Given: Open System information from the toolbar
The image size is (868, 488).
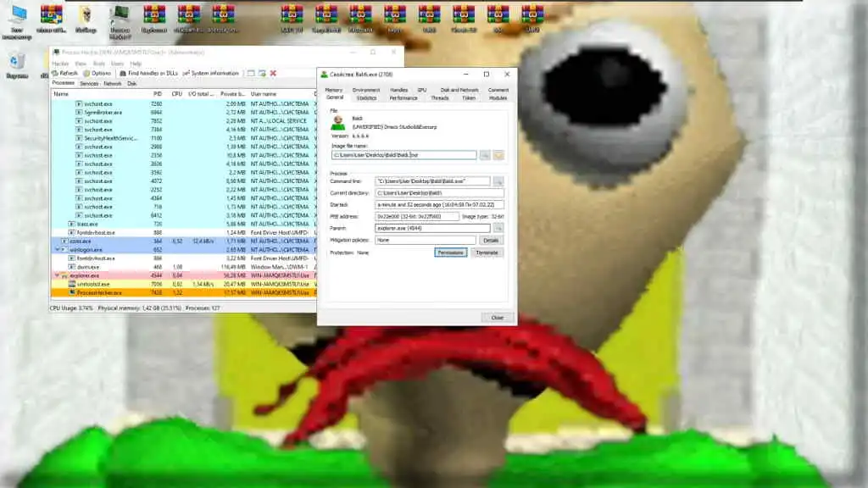Looking at the screenshot, I should tap(210, 73).
